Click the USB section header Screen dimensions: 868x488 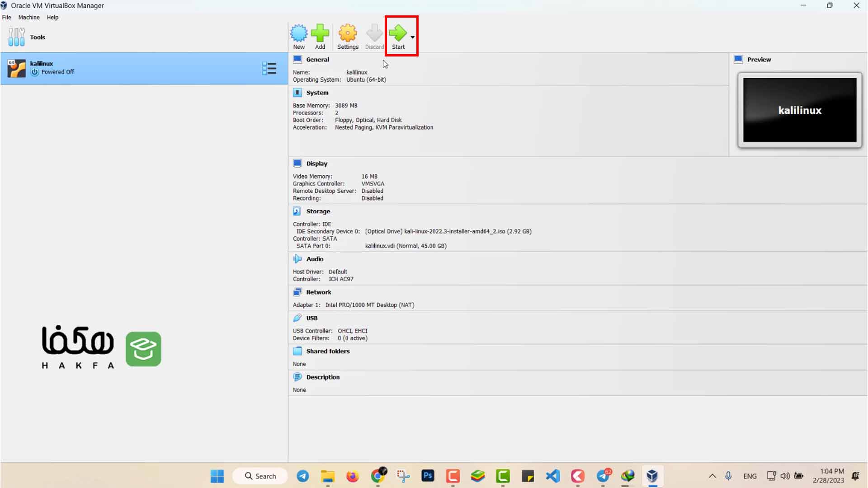click(311, 318)
